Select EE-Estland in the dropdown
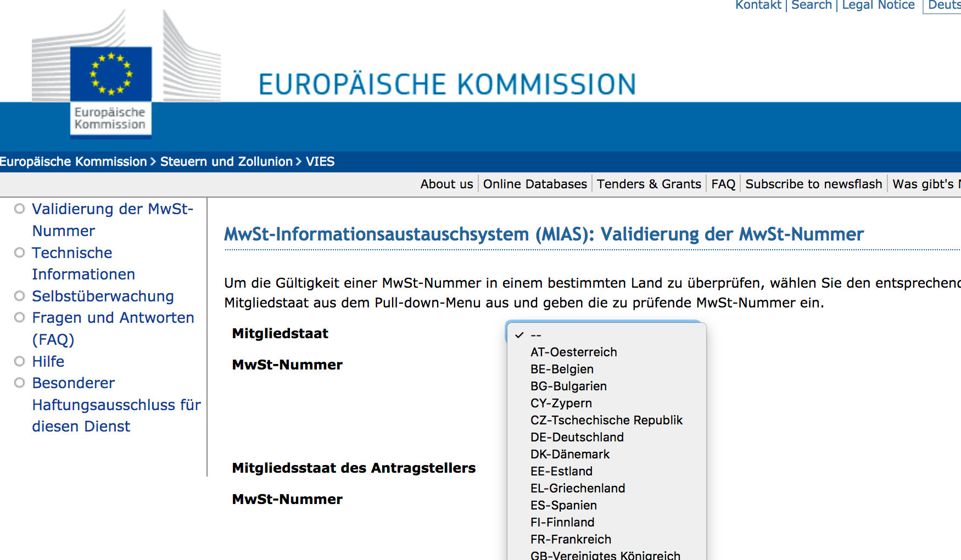Image resolution: width=961 pixels, height=560 pixels. coord(607,471)
